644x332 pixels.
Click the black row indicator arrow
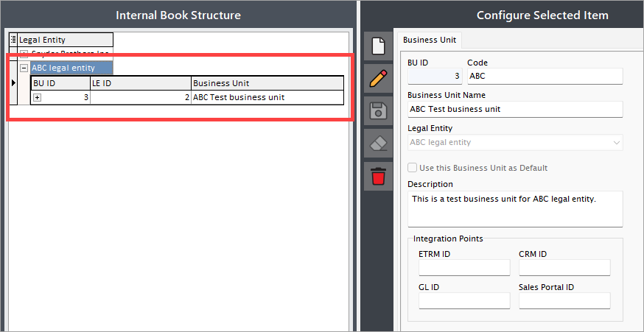[x=13, y=83]
